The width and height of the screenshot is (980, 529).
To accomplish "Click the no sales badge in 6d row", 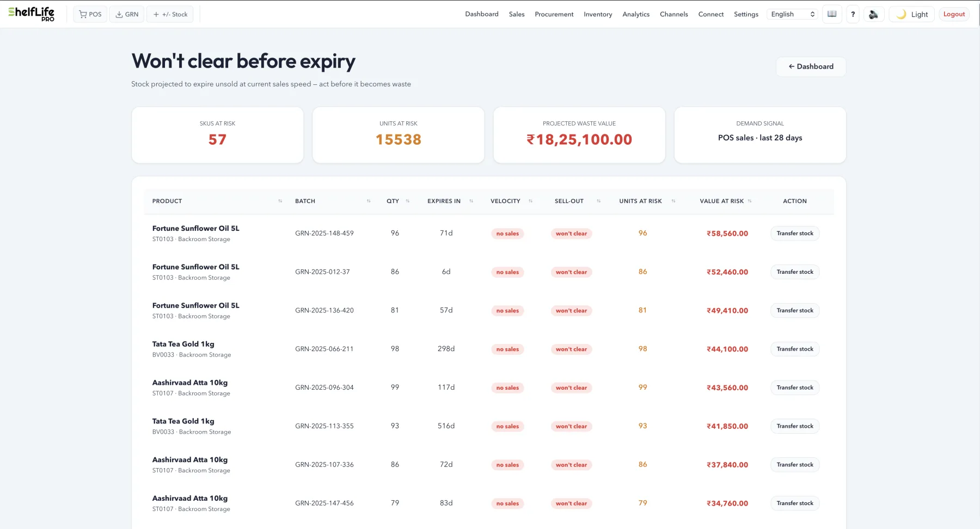I will click(507, 272).
